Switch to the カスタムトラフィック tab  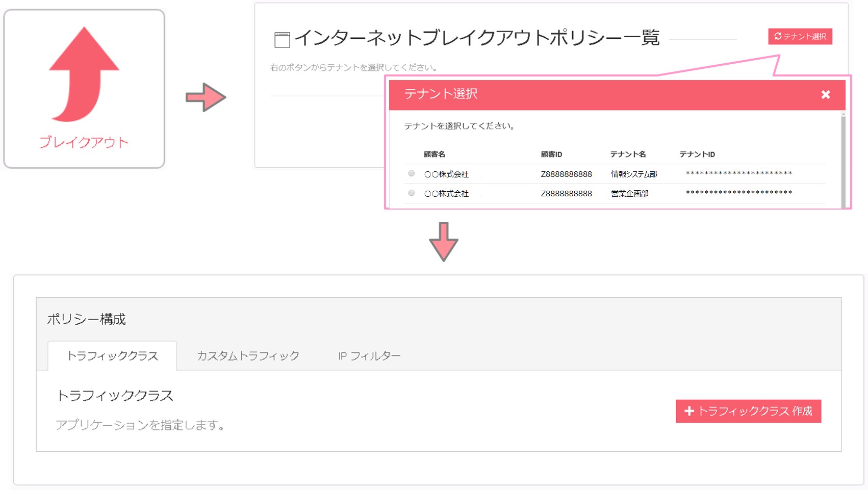click(248, 356)
